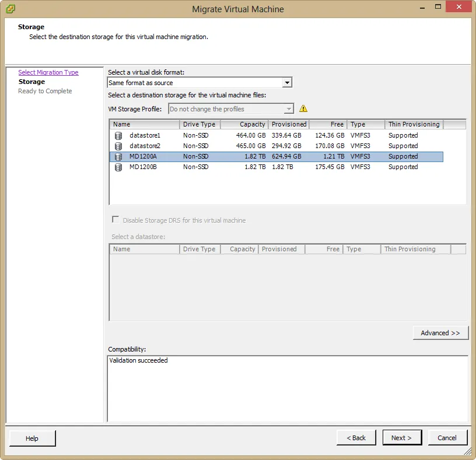Open Help for the migration wizard

(32, 438)
